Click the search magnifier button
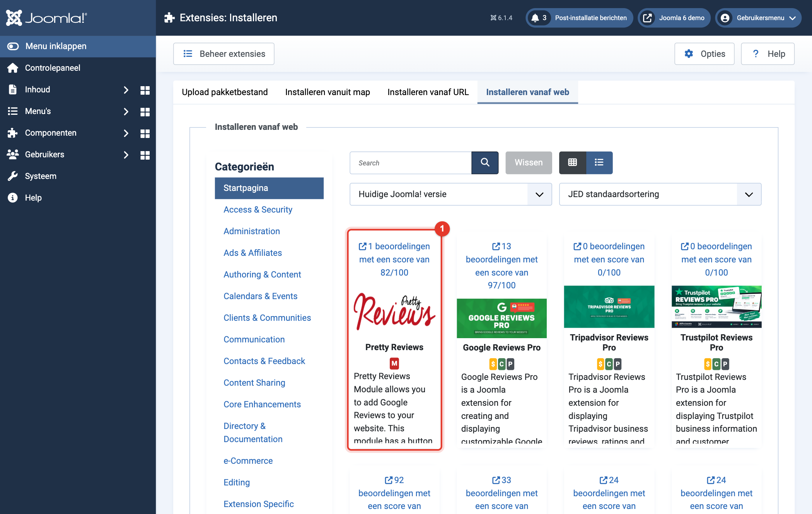This screenshot has height=514, width=812. 485,163
